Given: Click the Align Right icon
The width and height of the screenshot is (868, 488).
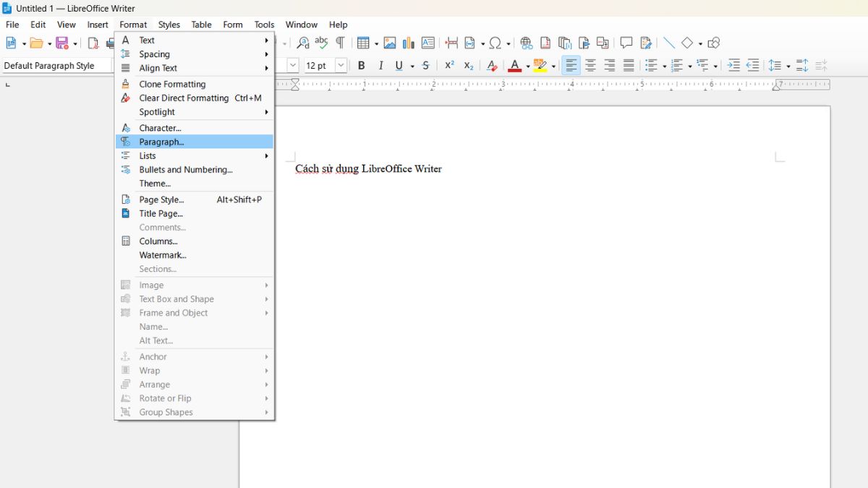Looking at the screenshot, I should (610, 66).
